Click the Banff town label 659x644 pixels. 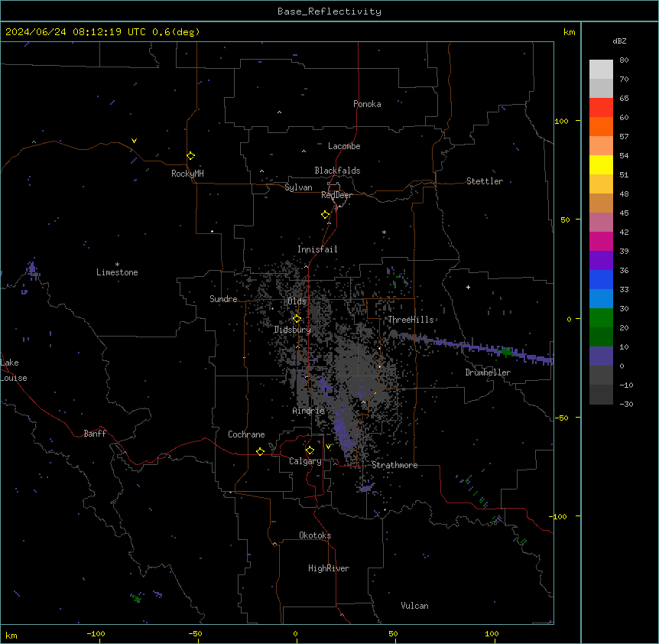[95, 434]
